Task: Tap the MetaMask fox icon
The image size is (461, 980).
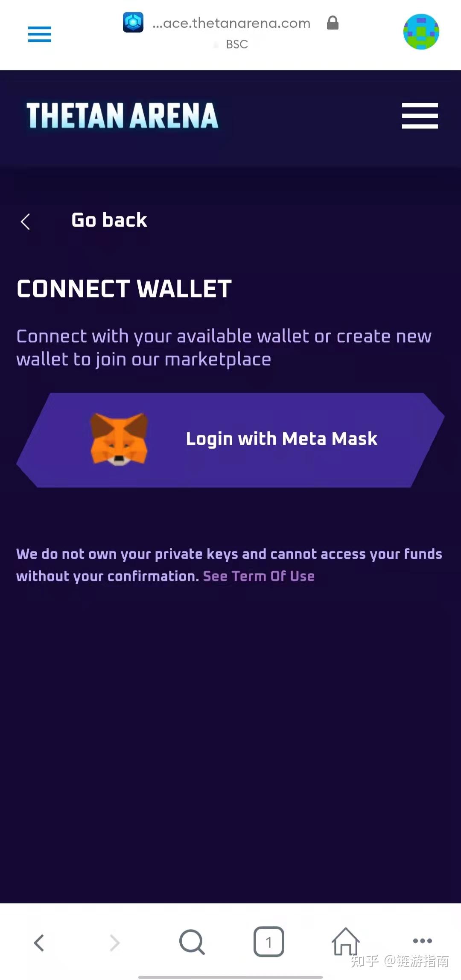Action: [119, 439]
